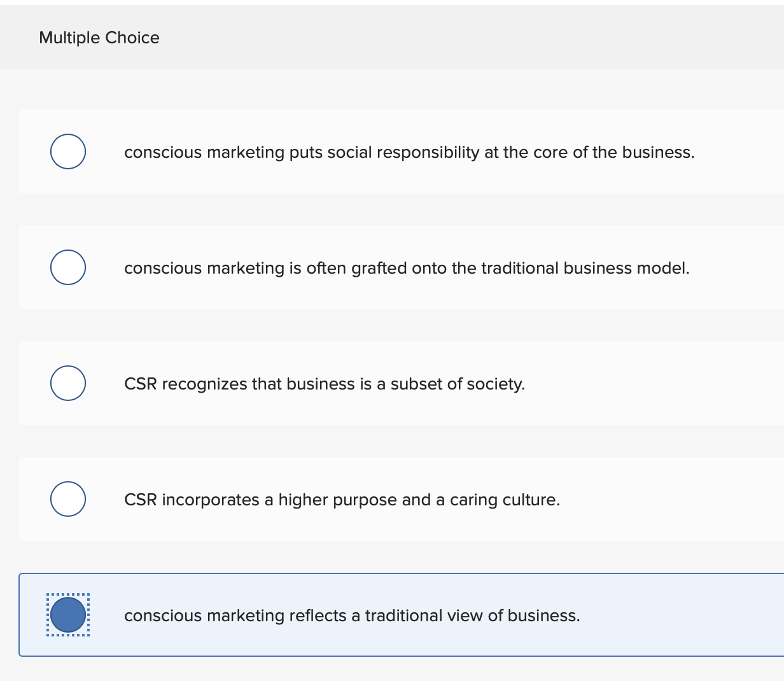This screenshot has height=681, width=784.
Task: Click the filled radio button on the last answer
Action: (x=67, y=614)
